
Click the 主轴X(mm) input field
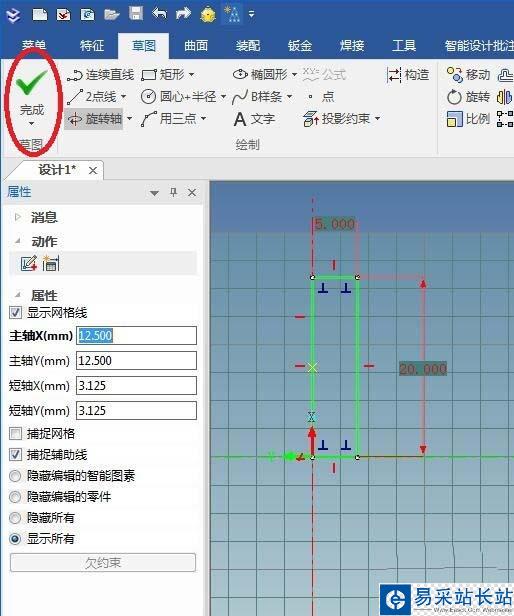(x=136, y=336)
